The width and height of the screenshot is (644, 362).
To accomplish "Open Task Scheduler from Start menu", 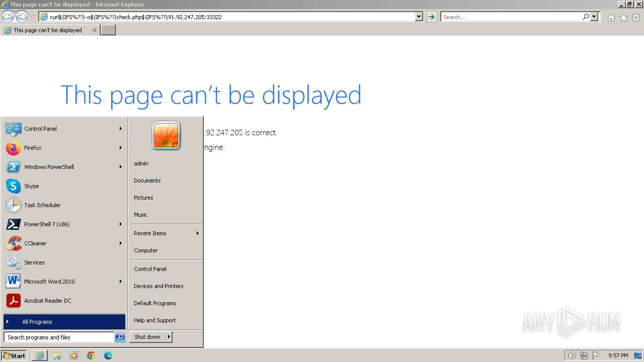I will click(64, 205).
